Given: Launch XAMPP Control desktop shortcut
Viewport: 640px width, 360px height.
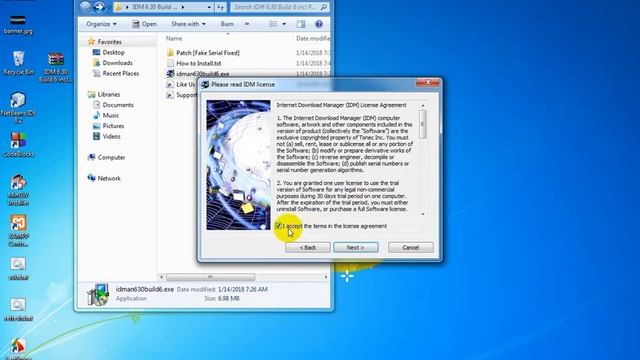Looking at the screenshot, I should (x=18, y=231).
